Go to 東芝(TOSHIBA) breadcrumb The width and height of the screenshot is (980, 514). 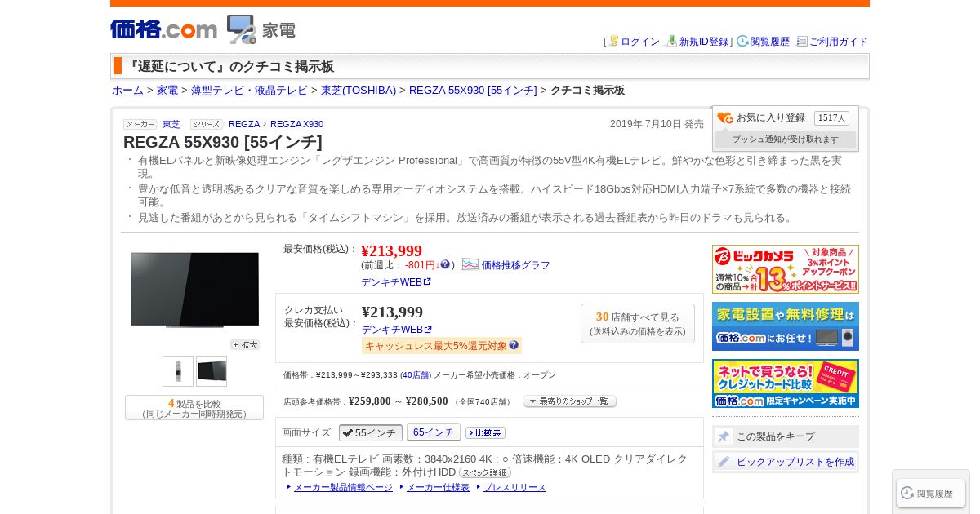click(x=359, y=91)
